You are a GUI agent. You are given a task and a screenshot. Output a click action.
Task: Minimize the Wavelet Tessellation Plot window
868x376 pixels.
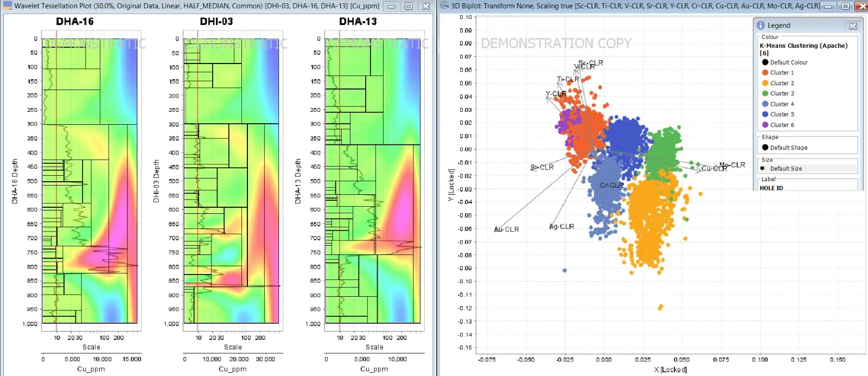point(391,7)
